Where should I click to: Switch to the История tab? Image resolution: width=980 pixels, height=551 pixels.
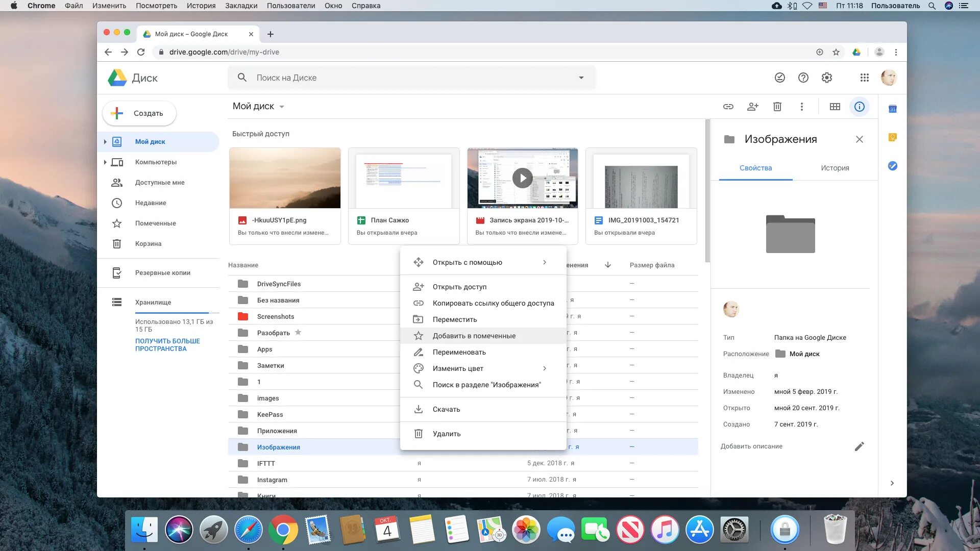[x=835, y=168]
